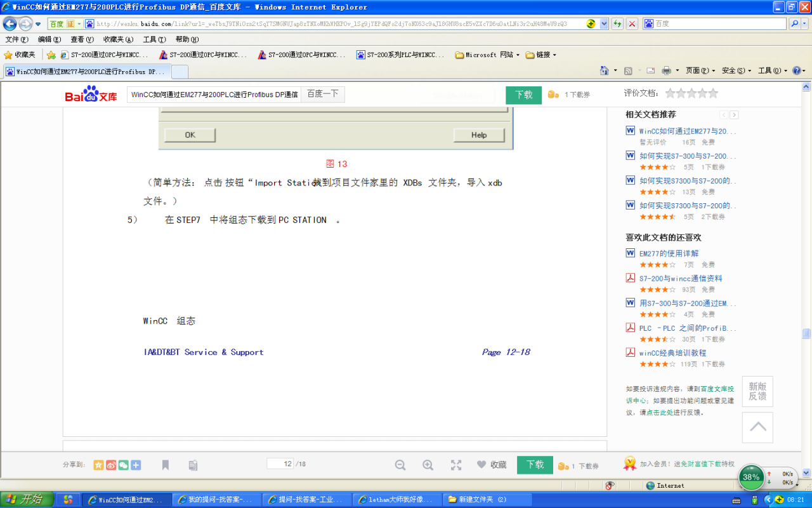Click the add-to-favorites star icon

click(x=51, y=55)
